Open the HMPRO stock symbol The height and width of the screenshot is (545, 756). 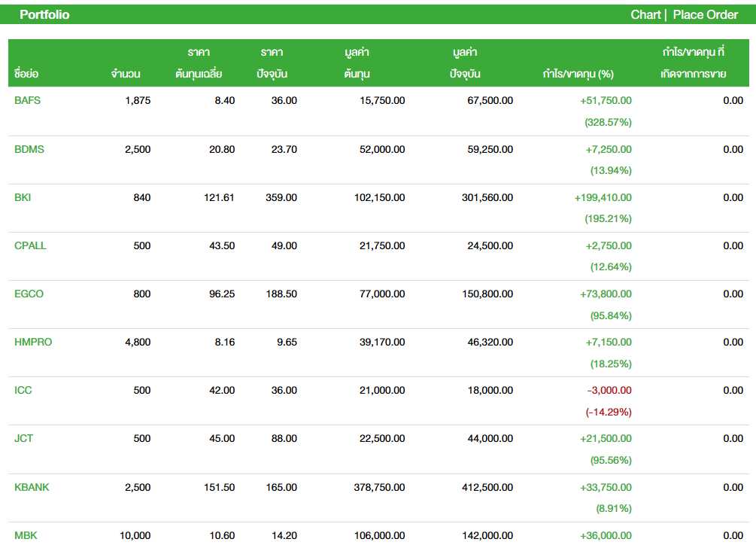33,342
